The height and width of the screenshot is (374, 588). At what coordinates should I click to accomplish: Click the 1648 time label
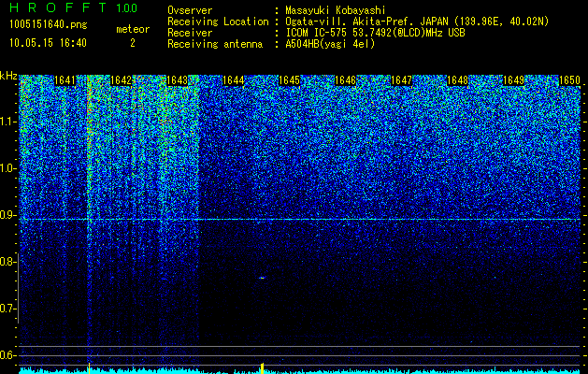(457, 80)
